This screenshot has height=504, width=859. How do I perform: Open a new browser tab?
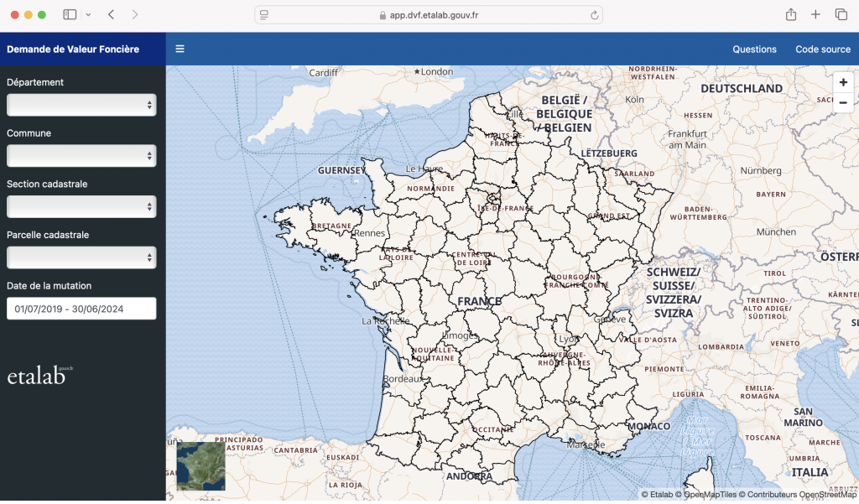(815, 15)
